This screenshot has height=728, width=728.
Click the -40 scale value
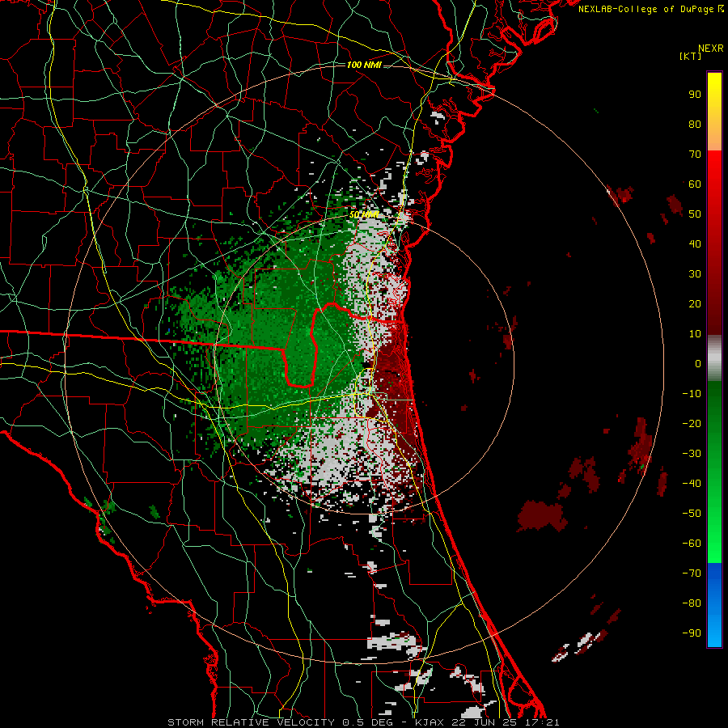click(x=692, y=484)
